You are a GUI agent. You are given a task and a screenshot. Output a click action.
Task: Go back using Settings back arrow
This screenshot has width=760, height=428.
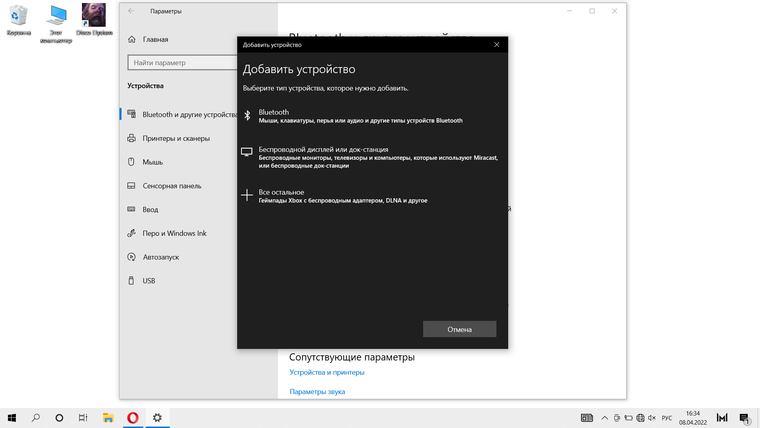(x=131, y=11)
